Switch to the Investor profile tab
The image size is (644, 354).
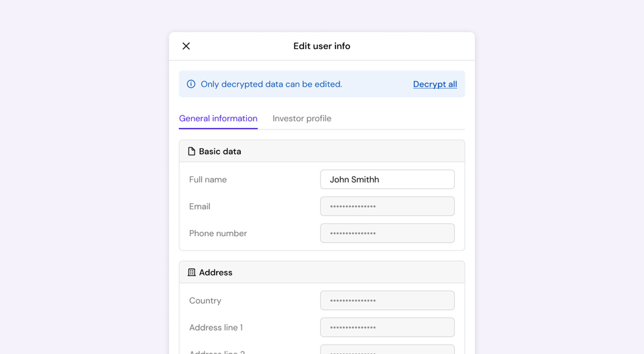click(x=302, y=119)
